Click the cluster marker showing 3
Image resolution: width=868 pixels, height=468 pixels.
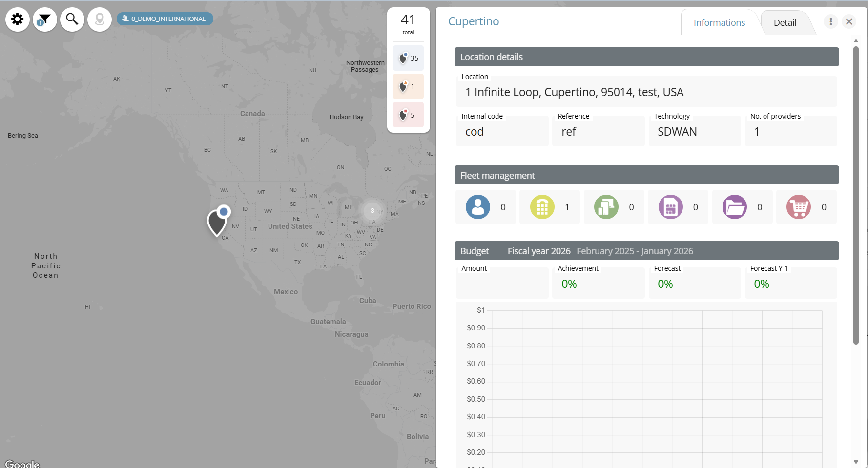tap(372, 211)
